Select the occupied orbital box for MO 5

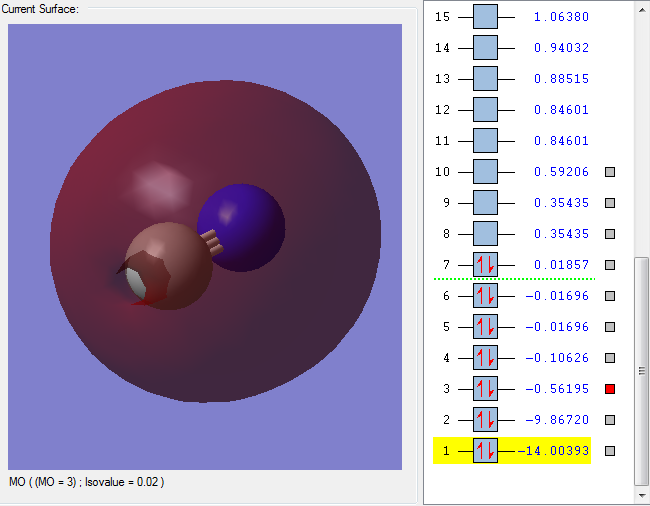click(x=485, y=327)
